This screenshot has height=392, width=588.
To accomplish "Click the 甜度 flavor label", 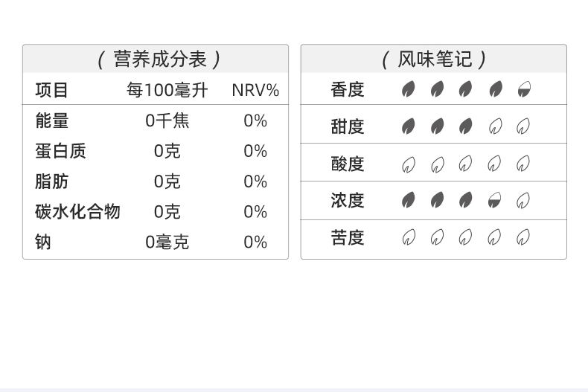I will [x=348, y=126].
